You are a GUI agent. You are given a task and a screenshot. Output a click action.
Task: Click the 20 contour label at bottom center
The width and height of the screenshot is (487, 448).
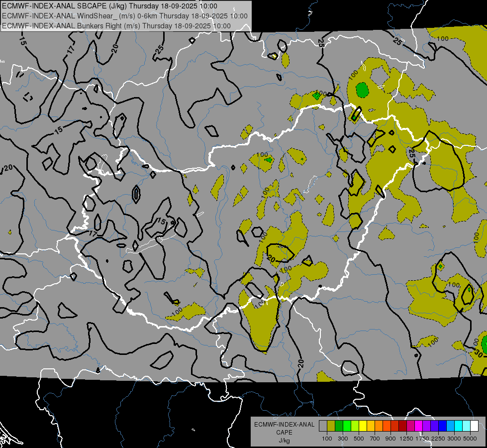[x=300, y=362]
